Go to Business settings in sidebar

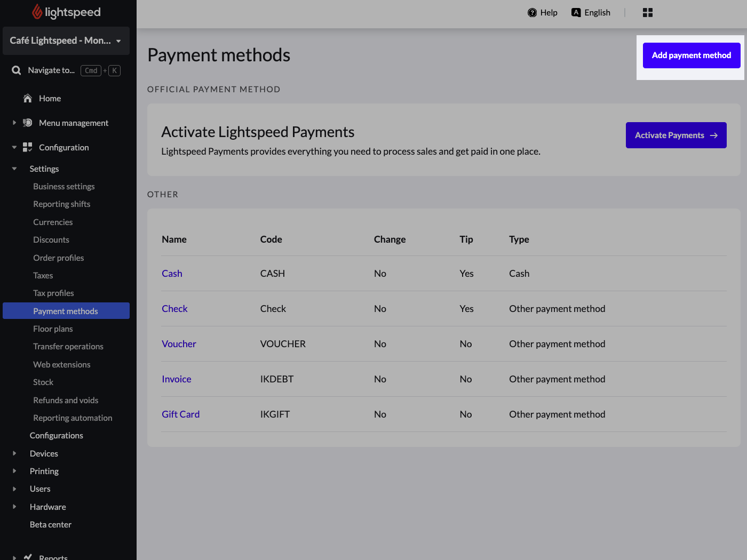point(63,187)
